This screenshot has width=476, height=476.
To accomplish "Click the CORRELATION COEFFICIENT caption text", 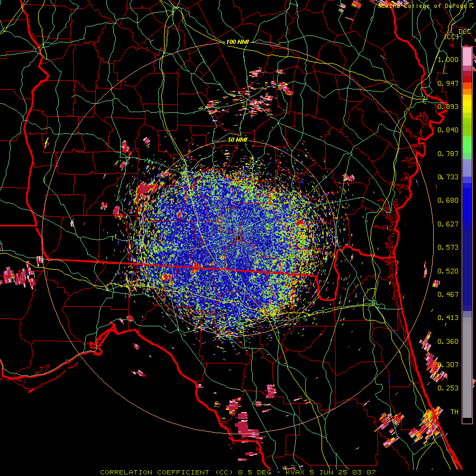I will click(154, 472).
